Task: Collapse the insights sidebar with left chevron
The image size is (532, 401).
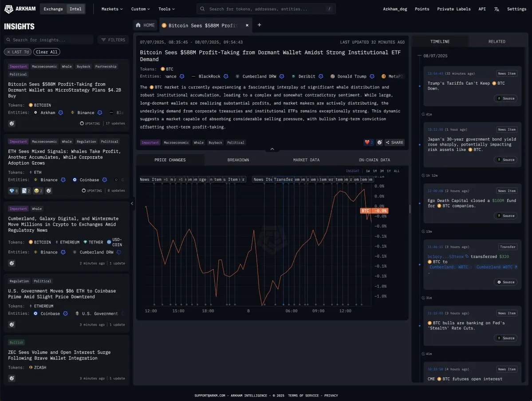Action: (x=132, y=204)
